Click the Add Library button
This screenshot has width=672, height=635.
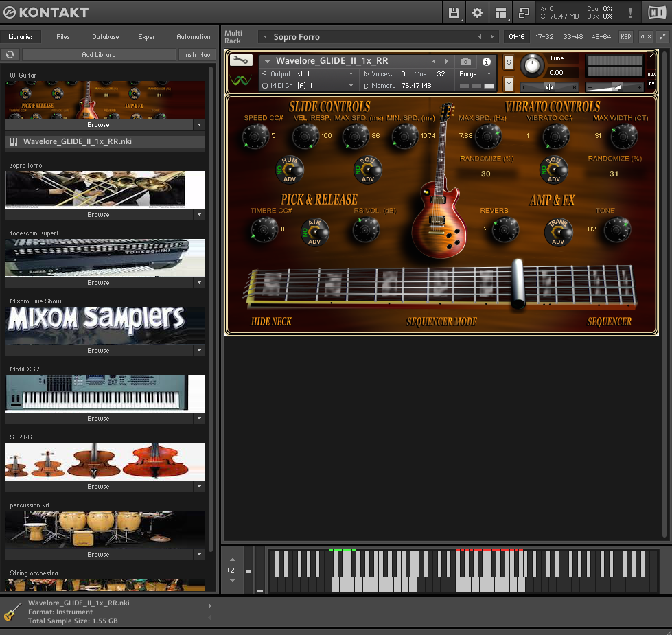click(99, 54)
